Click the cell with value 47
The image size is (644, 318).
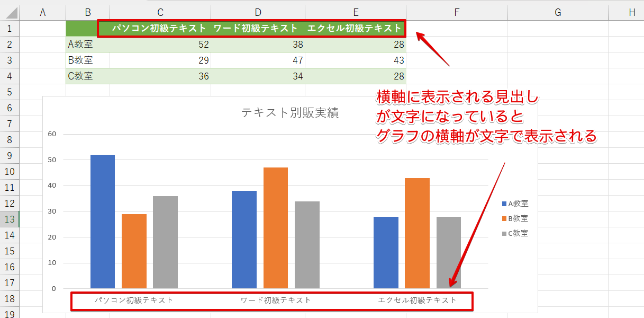258,60
